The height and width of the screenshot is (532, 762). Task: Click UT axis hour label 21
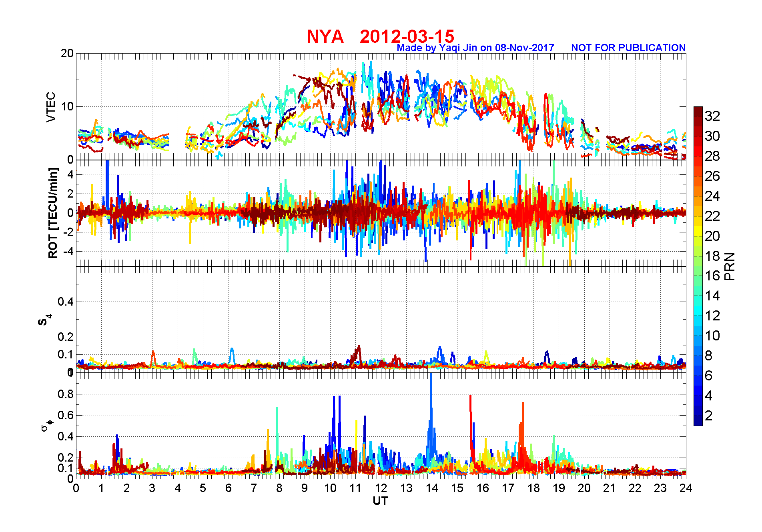click(x=610, y=488)
